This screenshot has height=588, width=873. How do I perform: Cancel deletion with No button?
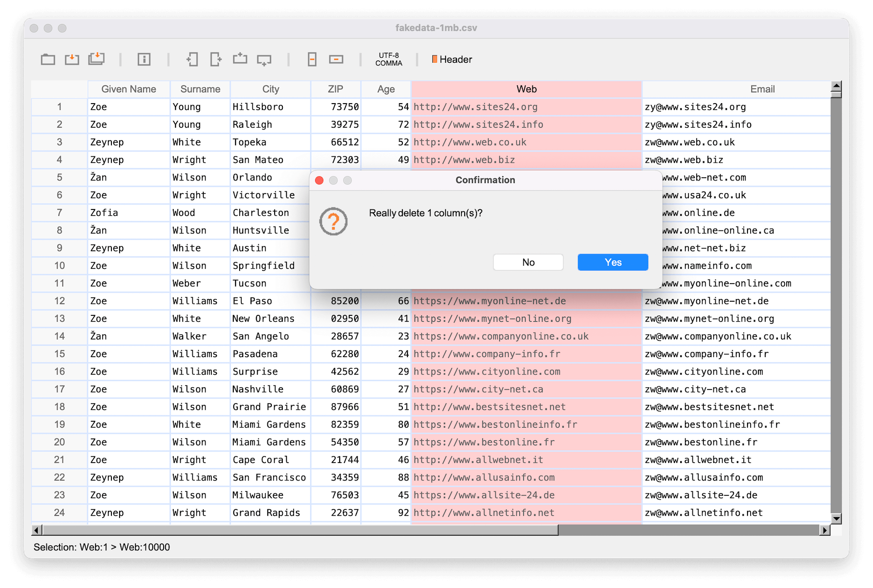tap(528, 262)
